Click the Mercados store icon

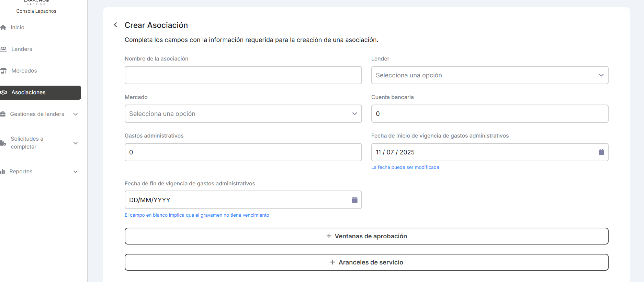point(4,71)
